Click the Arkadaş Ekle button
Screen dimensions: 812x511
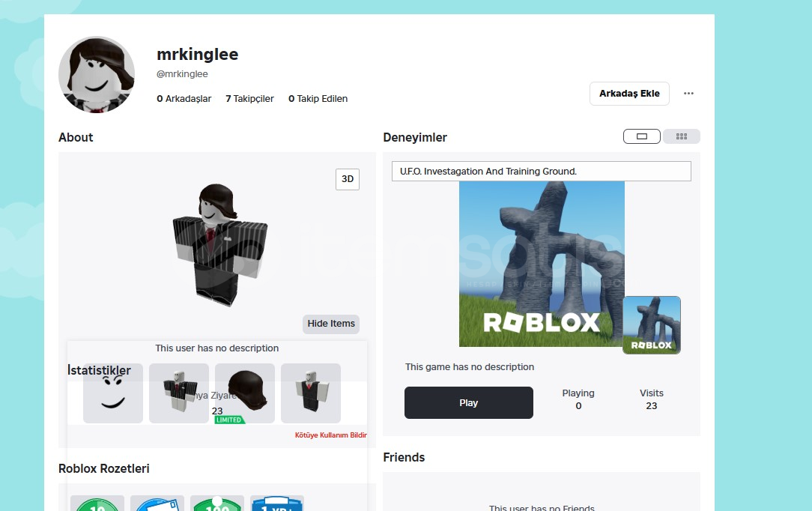[629, 94]
